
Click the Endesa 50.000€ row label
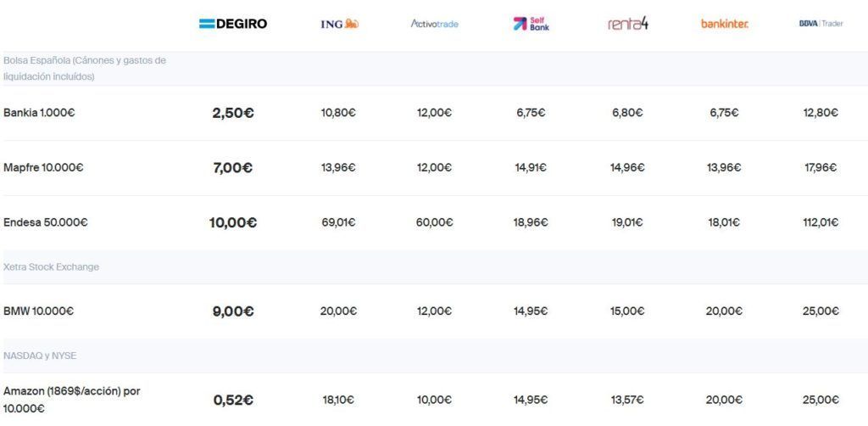pyautogui.click(x=46, y=222)
